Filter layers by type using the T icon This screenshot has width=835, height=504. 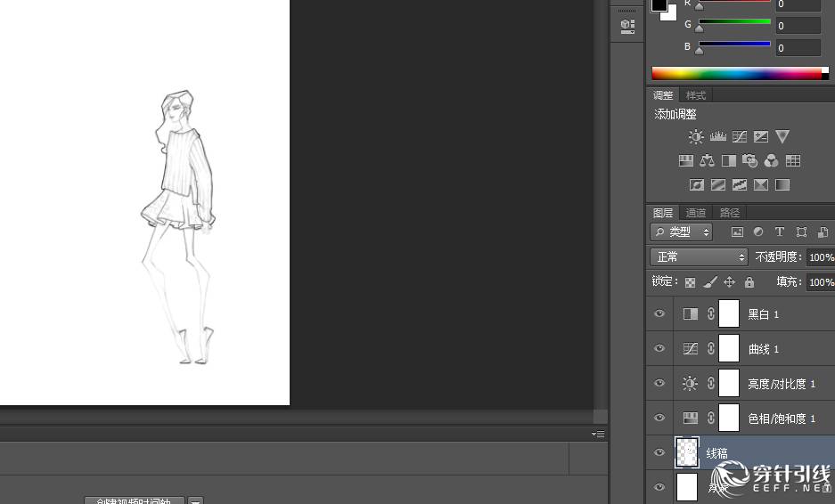779,232
